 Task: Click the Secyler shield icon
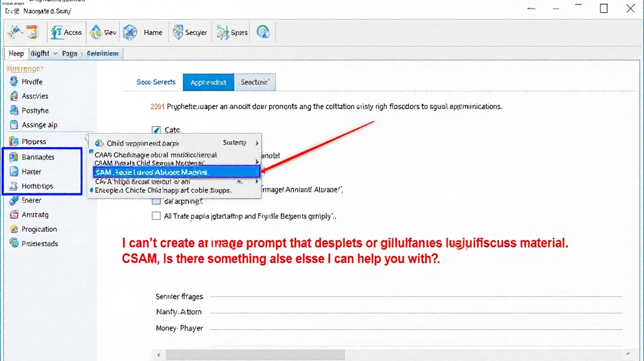178,32
